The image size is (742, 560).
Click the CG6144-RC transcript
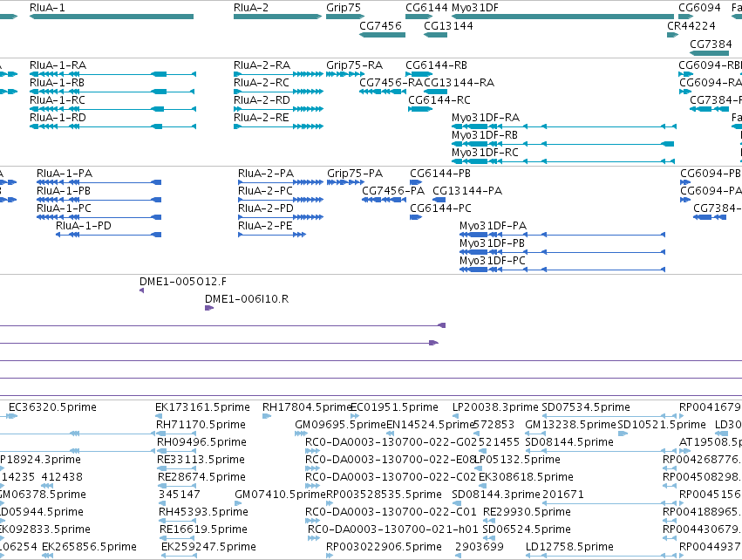[x=420, y=109]
